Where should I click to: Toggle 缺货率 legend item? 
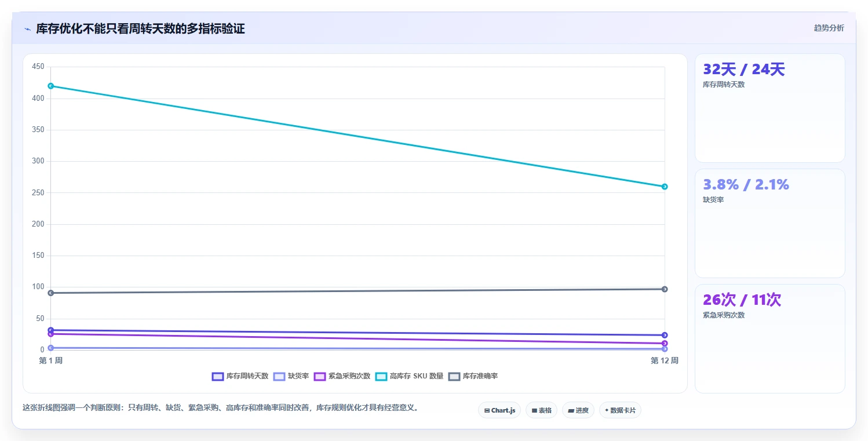291,376
